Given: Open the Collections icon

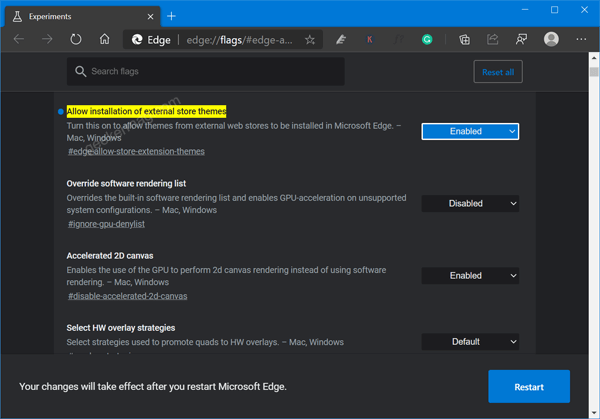Looking at the screenshot, I should coord(464,39).
